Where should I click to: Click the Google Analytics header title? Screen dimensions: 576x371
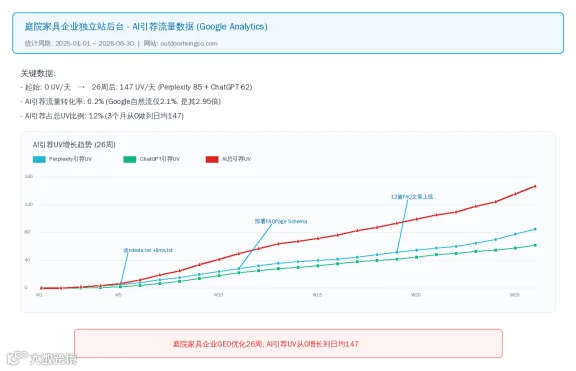coord(146,26)
